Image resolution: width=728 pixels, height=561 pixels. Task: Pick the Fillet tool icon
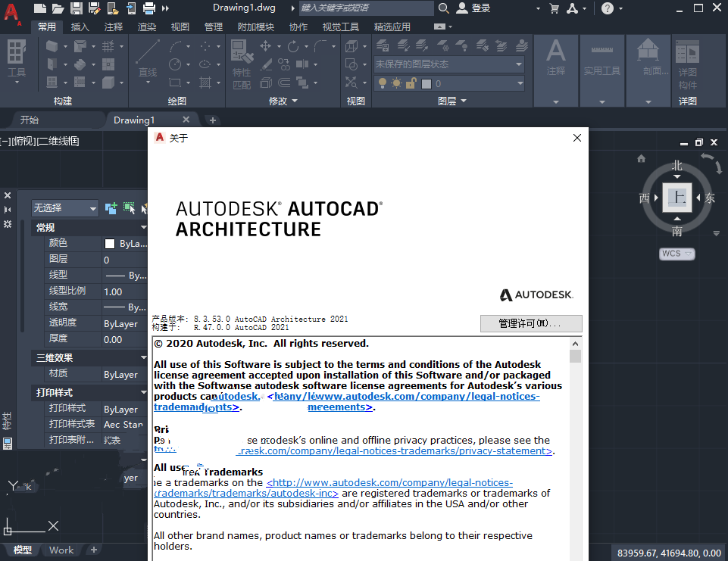(320, 46)
